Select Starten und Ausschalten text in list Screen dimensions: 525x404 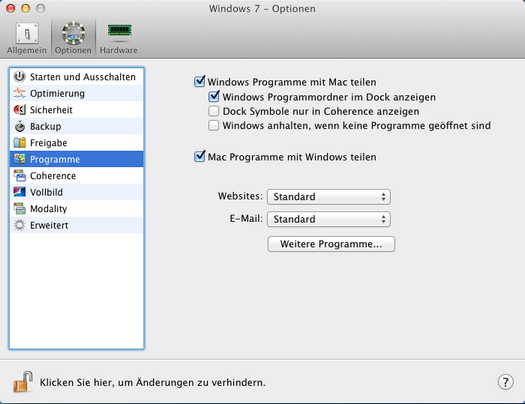83,77
